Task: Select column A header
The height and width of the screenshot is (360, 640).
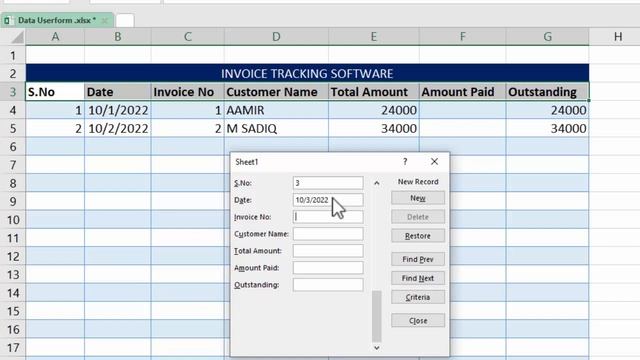Action: [55, 37]
